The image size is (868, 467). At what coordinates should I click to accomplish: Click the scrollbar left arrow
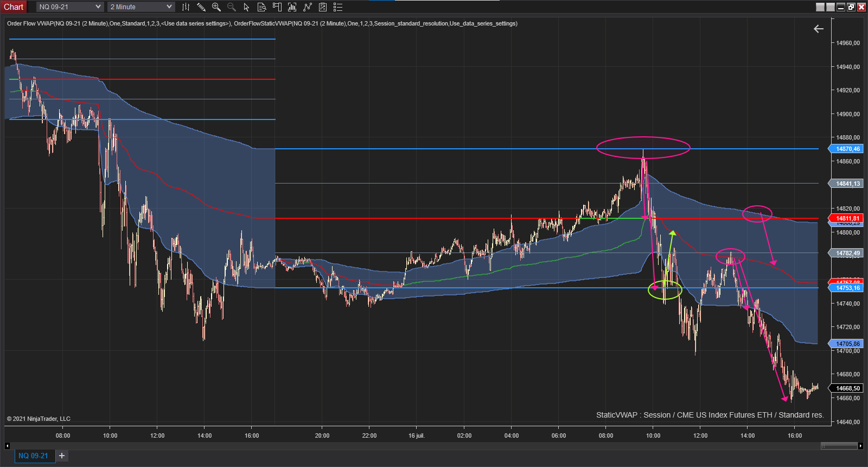pyautogui.click(x=7, y=446)
